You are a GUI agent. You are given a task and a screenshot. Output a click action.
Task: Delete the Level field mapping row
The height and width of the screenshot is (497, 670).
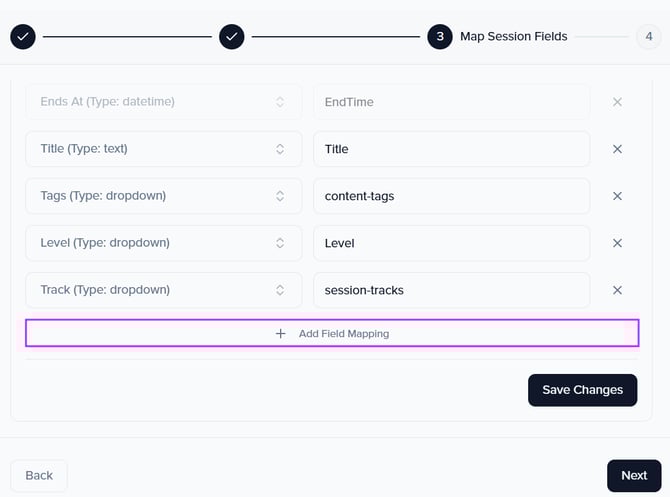617,243
